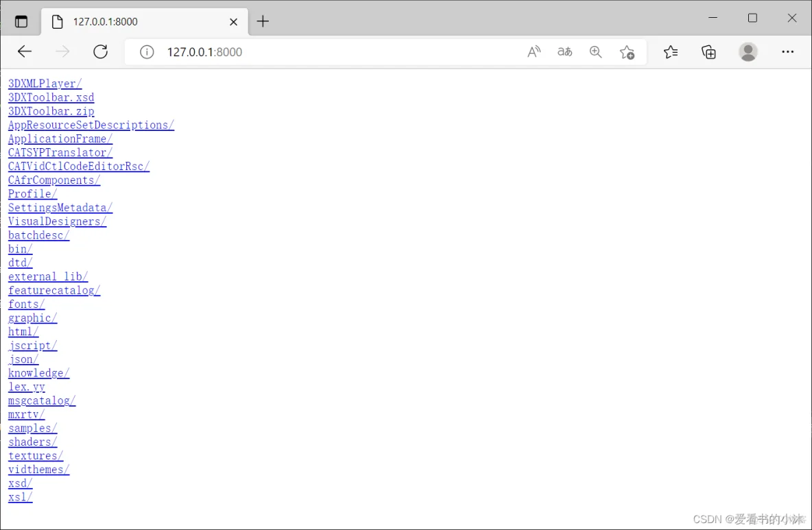Add this page to favorites
Image resolution: width=812 pixels, height=530 pixels.
(627, 52)
